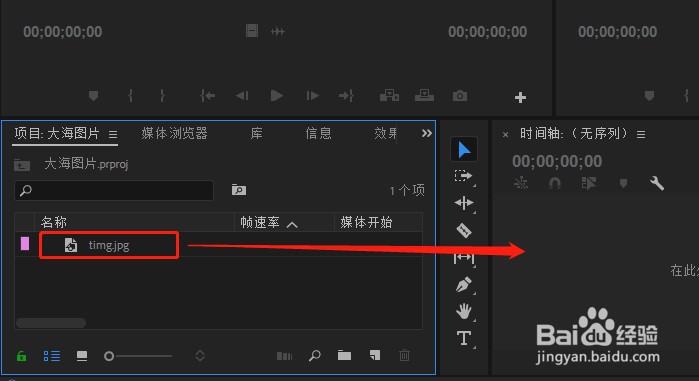Select the timg.jpg file

[x=109, y=245]
